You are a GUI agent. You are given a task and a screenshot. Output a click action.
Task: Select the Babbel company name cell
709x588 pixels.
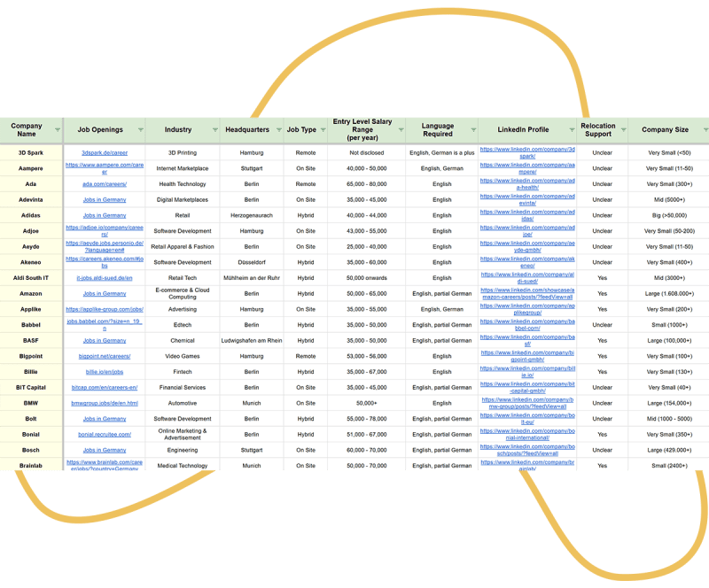point(31,325)
